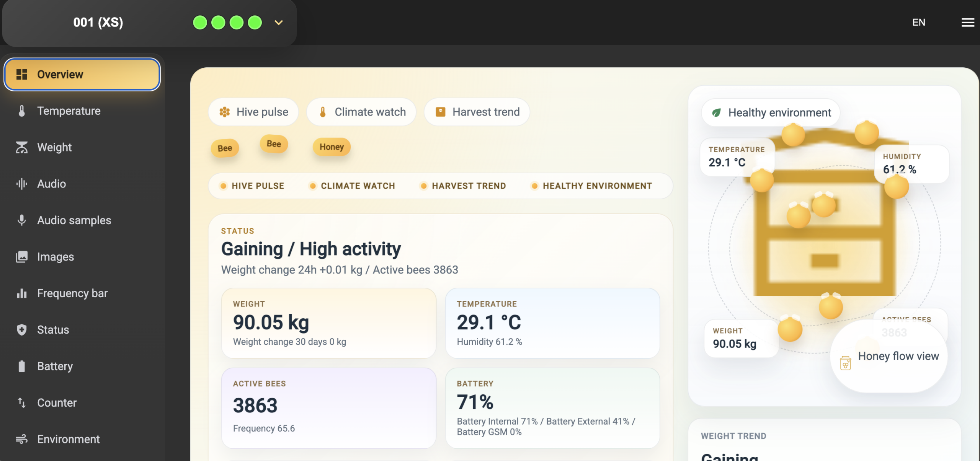Open the Audio samples page

[x=82, y=220]
